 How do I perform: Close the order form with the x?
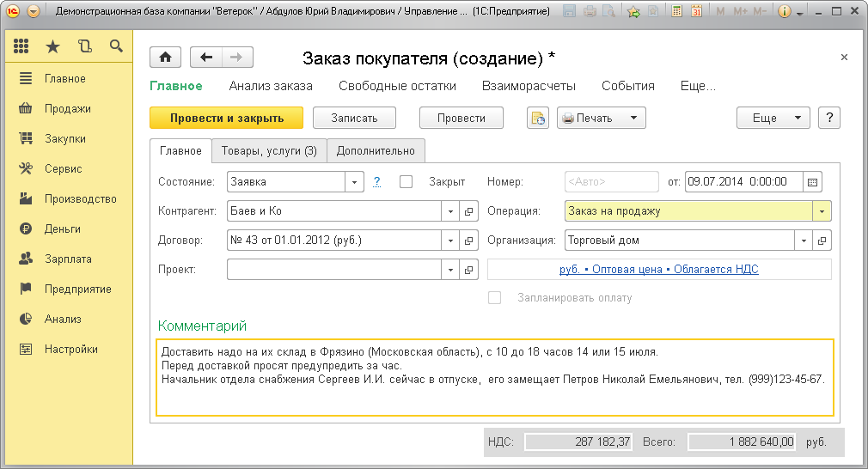(844, 57)
